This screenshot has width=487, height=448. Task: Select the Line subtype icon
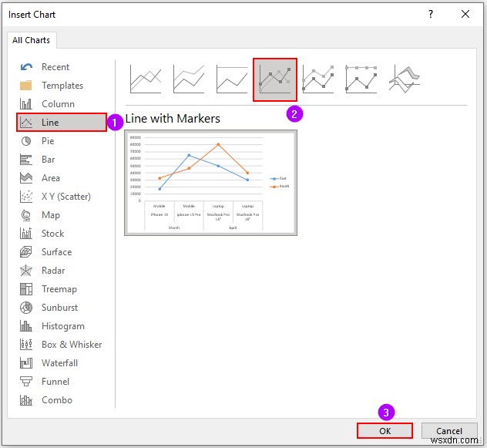pyautogui.click(x=146, y=79)
